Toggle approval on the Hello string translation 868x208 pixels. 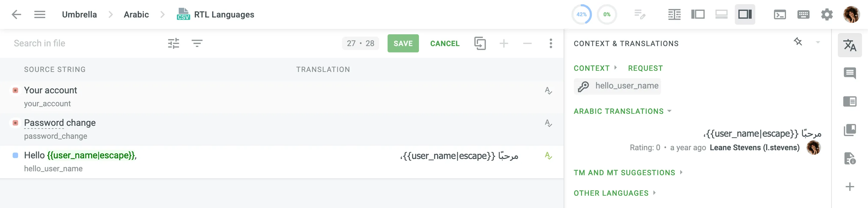549,156
